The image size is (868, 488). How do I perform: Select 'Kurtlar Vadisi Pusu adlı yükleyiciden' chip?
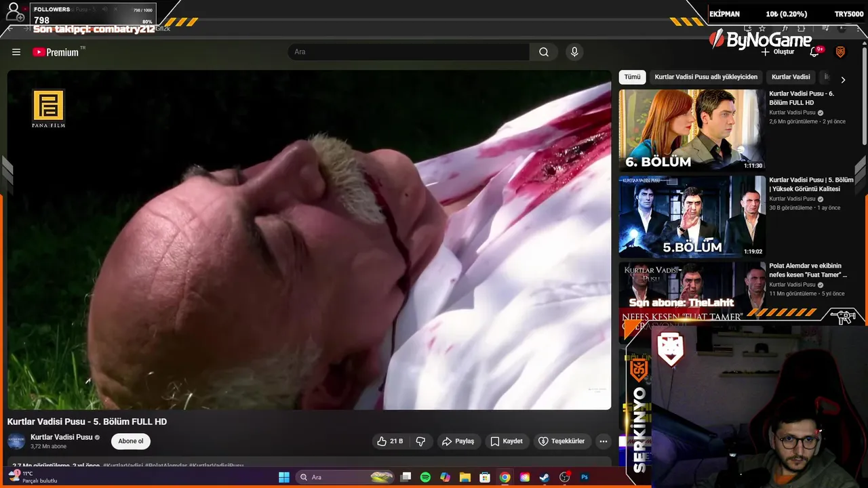[706, 77]
